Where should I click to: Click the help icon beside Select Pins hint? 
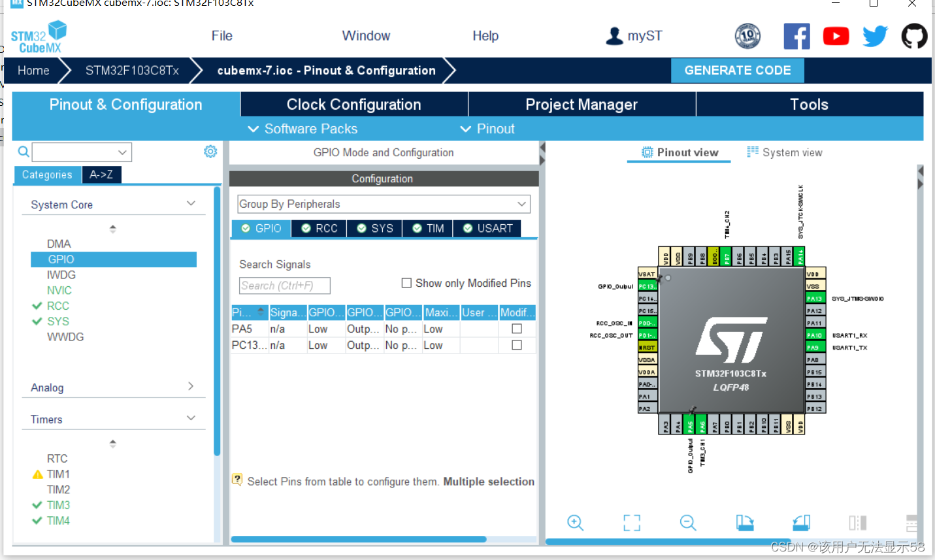[x=237, y=480]
